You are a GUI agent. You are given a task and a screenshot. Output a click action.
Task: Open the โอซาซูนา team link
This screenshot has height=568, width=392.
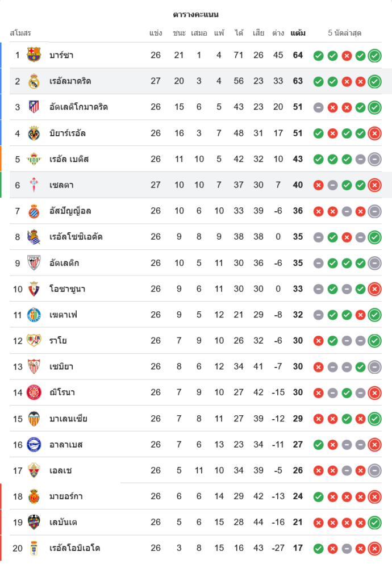coord(67,289)
